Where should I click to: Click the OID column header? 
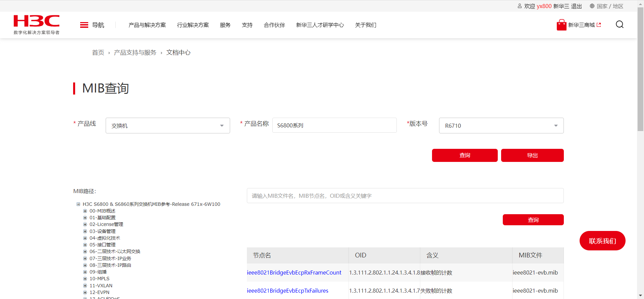361,255
